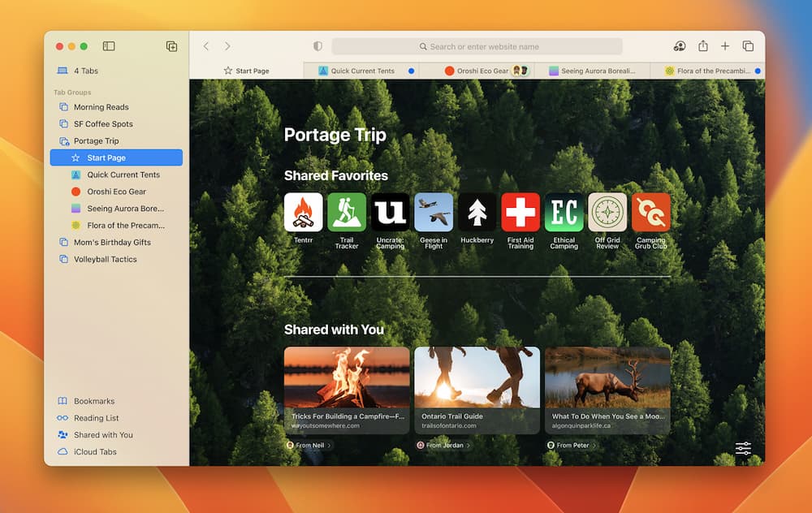Viewport: 812px width, 513px height.
Task: Go back with the left arrow button
Action: pyautogui.click(x=206, y=46)
